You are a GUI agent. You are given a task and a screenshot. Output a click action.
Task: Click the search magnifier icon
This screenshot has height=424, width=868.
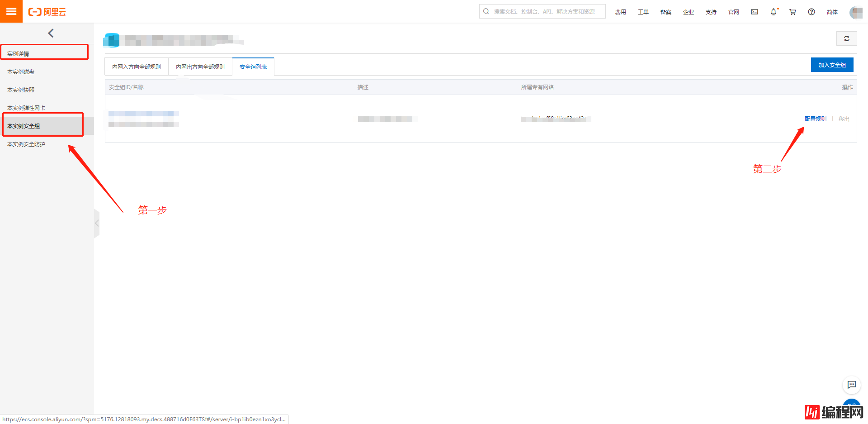(x=486, y=11)
